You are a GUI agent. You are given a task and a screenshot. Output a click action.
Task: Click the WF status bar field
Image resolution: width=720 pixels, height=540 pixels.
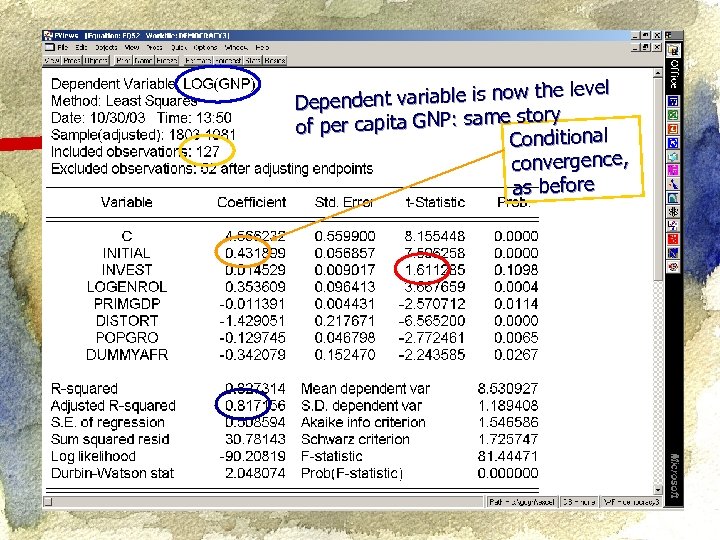click(631, 502)
